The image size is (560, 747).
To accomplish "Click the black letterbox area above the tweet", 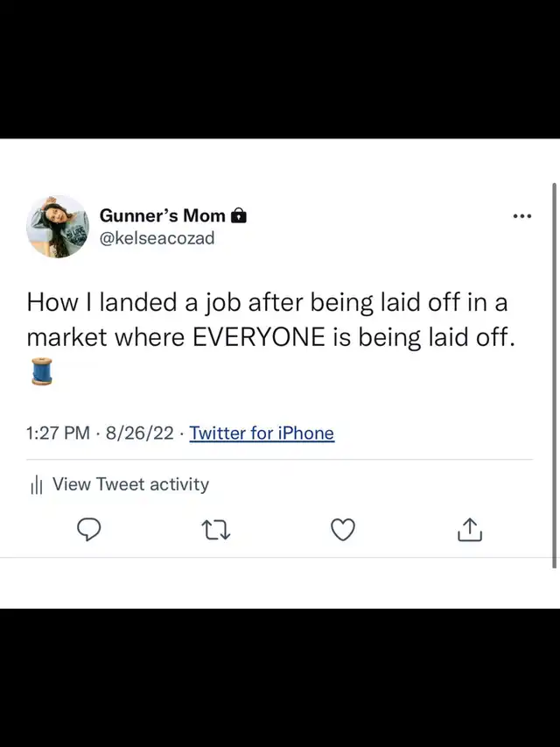I will pyautogui.click(x=280, y=68).
